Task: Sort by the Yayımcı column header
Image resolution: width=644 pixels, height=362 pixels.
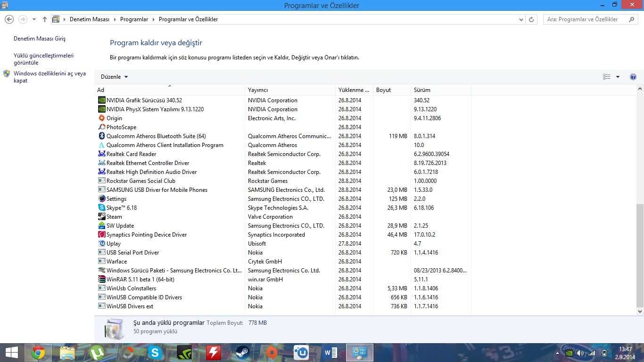Action: [290, 90]
